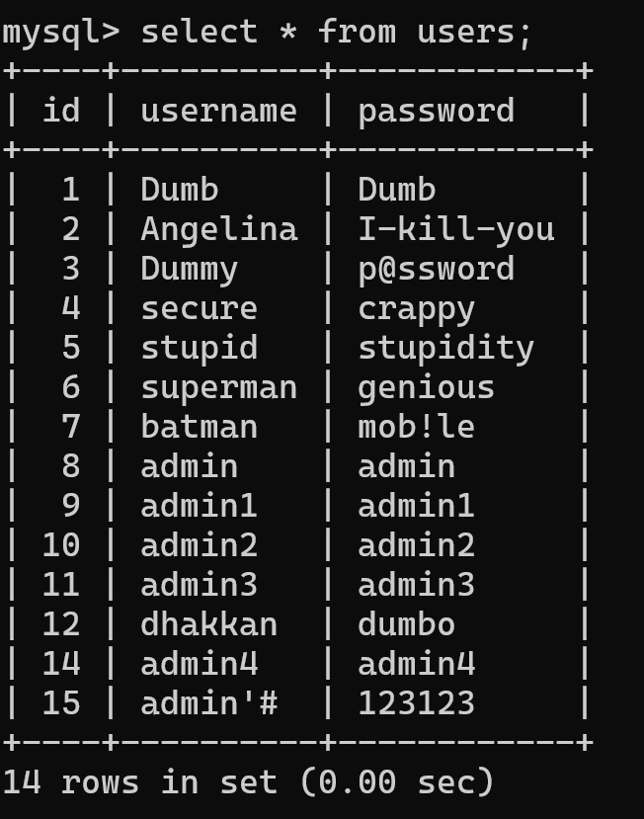
Task: Click the username 'batman' cell
Action: point(199,426)
